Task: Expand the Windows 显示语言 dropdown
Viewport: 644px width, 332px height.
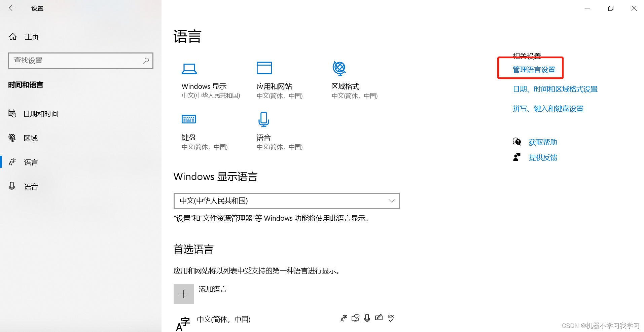Action: tap(286, 201)
